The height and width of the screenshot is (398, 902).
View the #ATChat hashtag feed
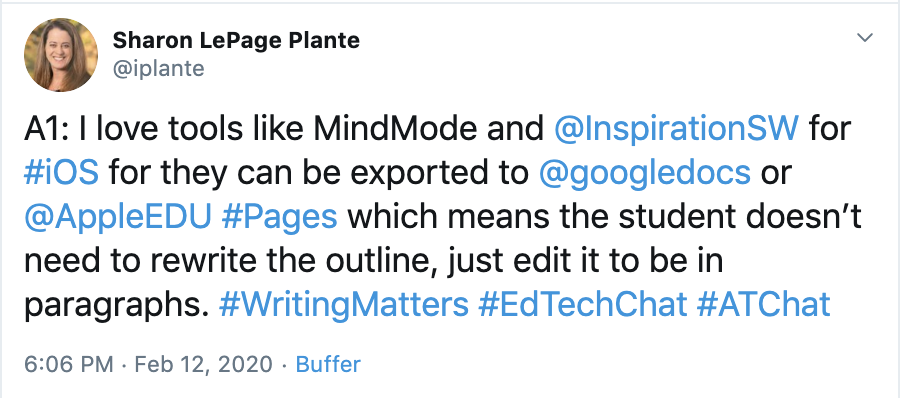click(763, 304)
